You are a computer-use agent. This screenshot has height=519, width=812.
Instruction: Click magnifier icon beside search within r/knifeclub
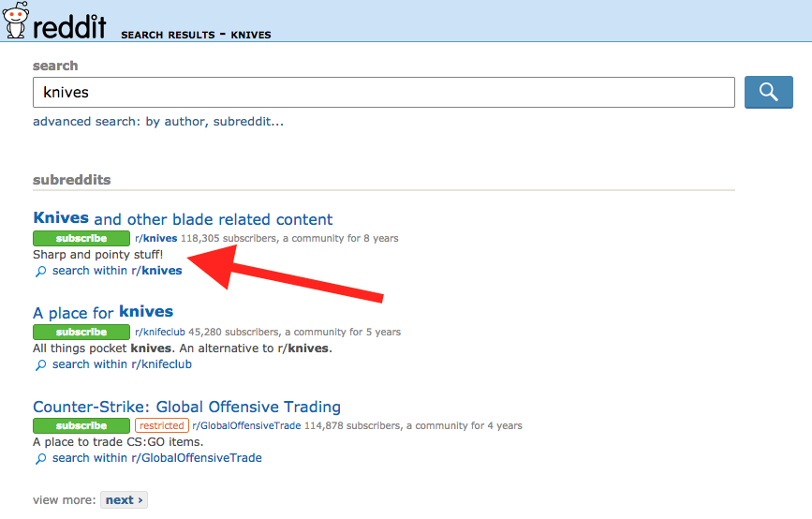pyautogui.click(x=40, y=365)
